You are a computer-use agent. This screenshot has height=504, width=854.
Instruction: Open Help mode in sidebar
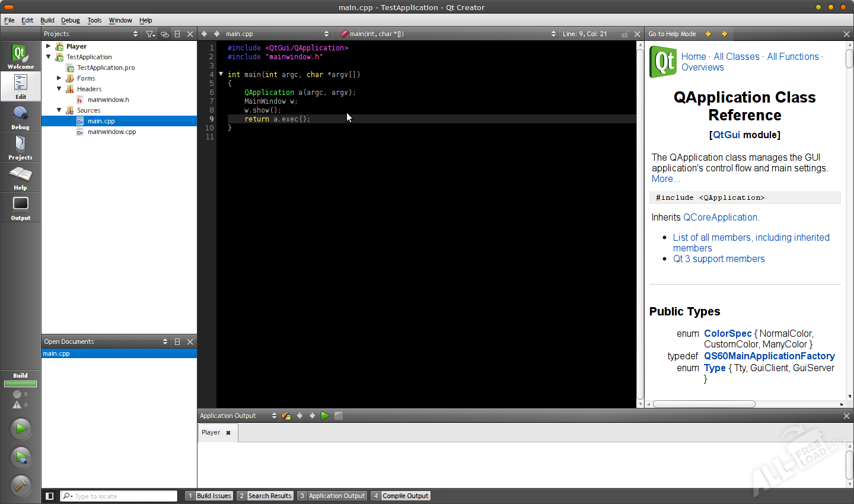pos(20,177)
